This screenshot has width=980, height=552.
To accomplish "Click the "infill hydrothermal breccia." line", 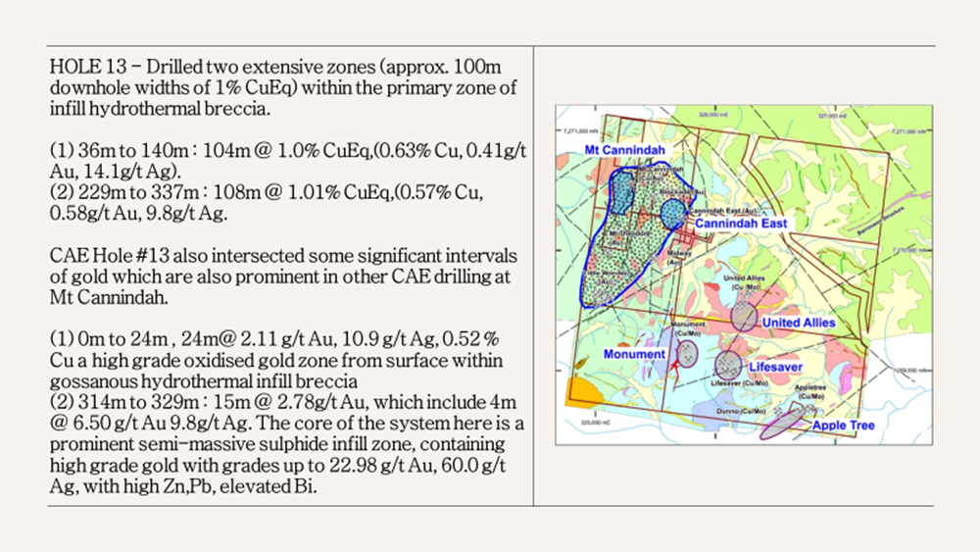I will click(160, 109).
